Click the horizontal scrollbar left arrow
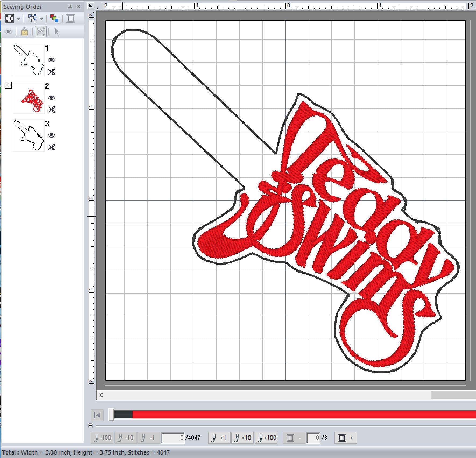This screenshot has height=458, width=476. pos(101,395)
